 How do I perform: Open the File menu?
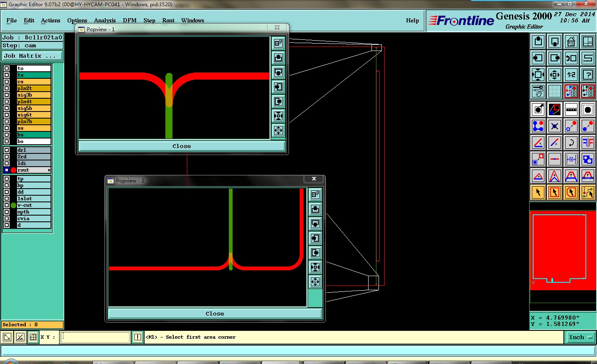12,20
